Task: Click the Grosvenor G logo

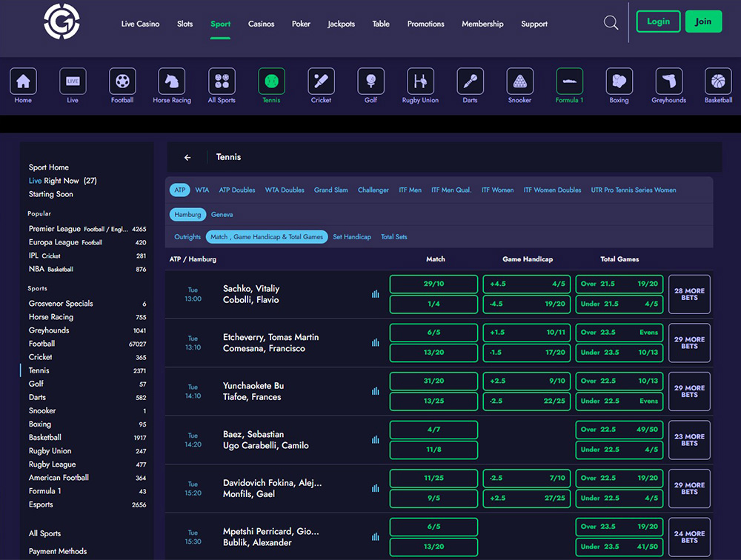Action: point(62,21)
